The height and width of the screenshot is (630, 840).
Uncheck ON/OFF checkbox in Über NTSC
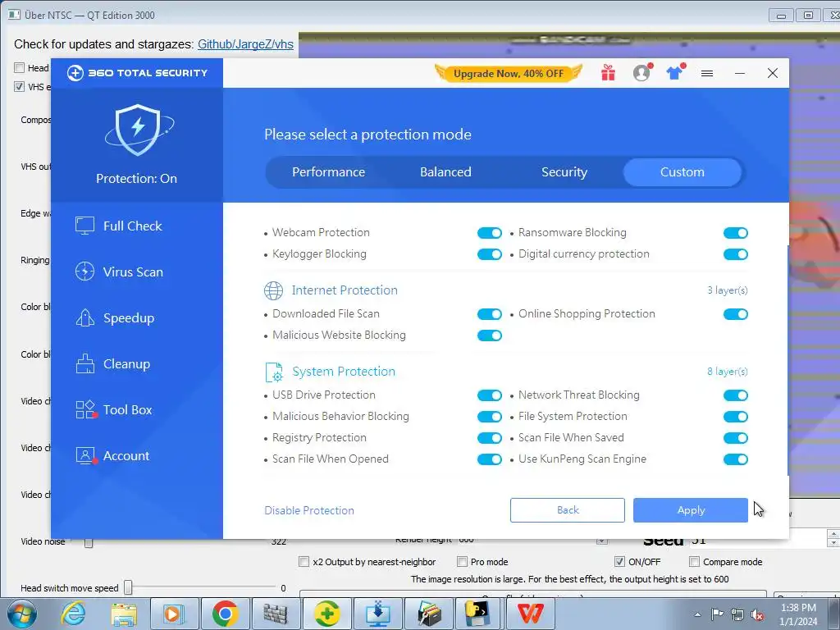[x=619, y=562]
